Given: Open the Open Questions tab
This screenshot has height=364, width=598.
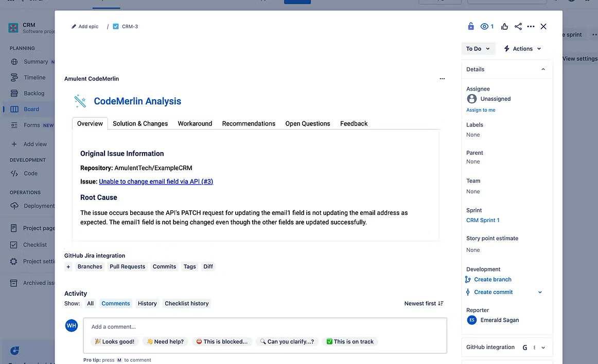Looking at the screenshot, I should point(308,123).
